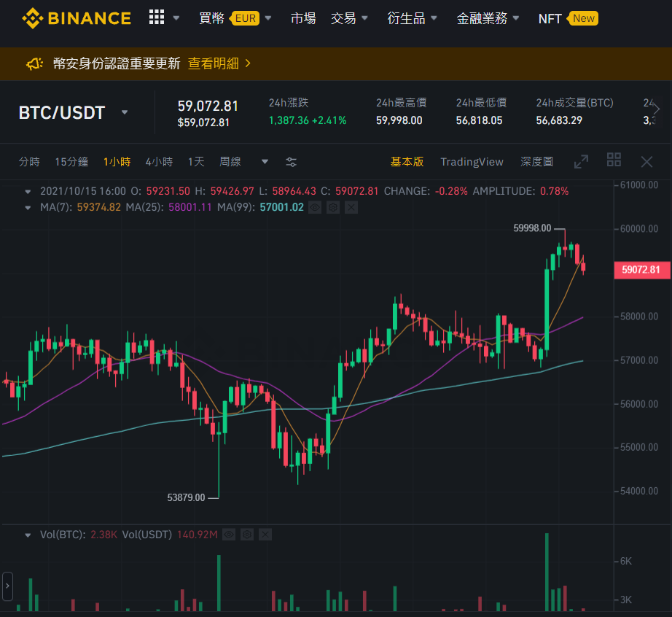
Task: Expand the apps grid dropdown arrow
Action: (176, 18)
